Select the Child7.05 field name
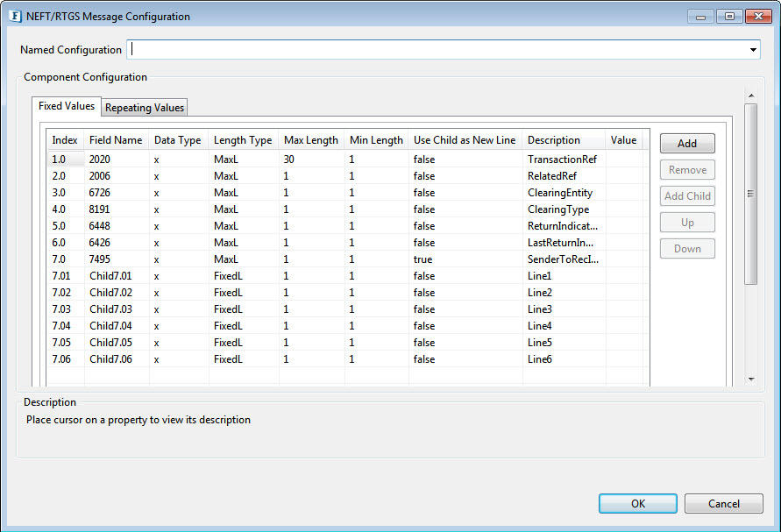 click(110, 342)
